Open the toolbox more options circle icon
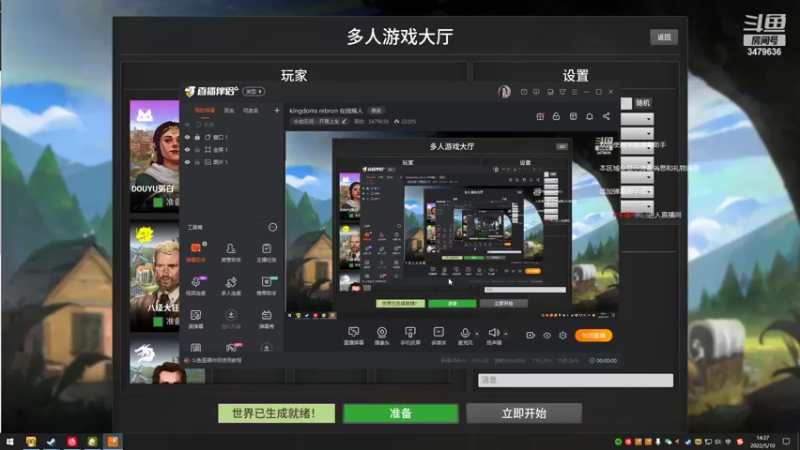Image resolution: width=800 pixels, height=450 pixels. 272,227
